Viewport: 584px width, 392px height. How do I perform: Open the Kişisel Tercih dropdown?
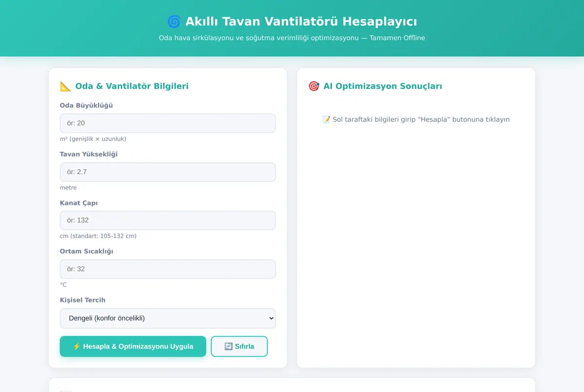point(168,319)
